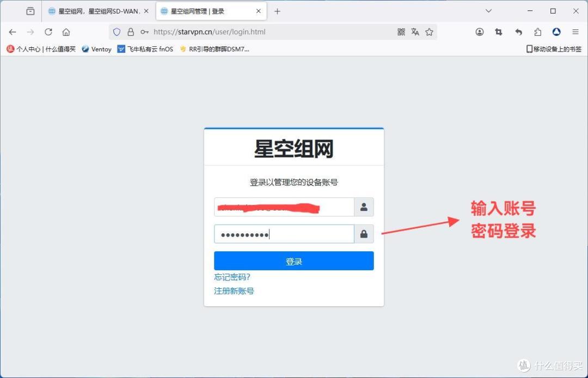Open 个人中心 | 什么值得买 bookmark
The image size is (588, 378).
click(41, 49)
